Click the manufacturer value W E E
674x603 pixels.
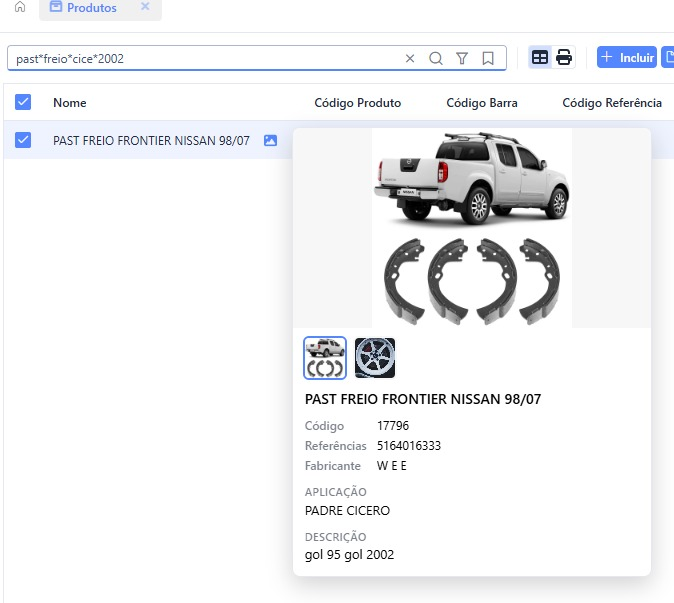pos(392,466)
